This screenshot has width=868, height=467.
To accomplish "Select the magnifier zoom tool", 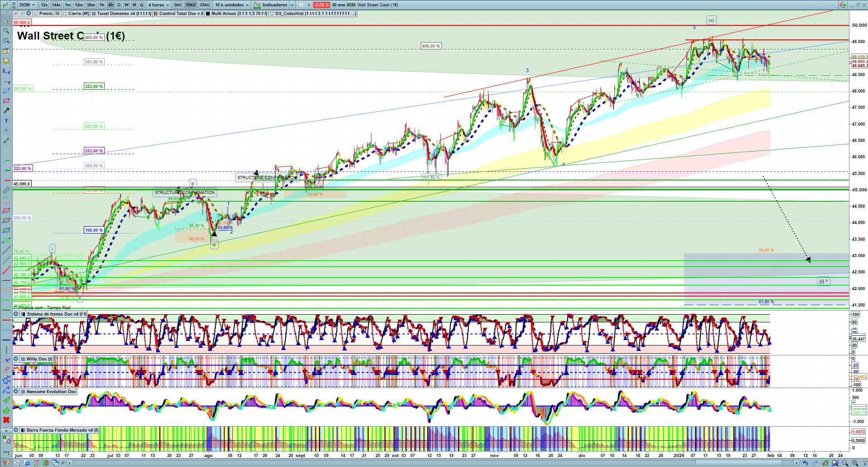I will tap(6, 31).
